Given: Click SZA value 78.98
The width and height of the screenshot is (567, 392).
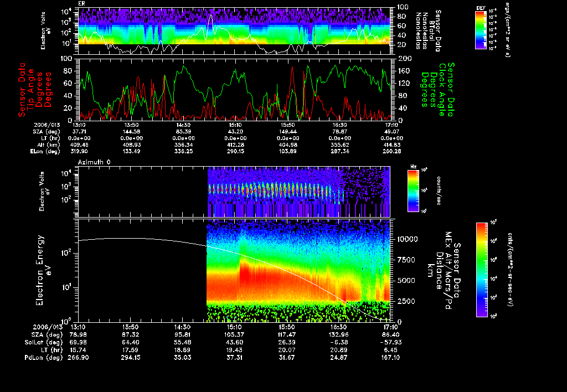Looking at the screenshot, I should click(x=78, y=334).
